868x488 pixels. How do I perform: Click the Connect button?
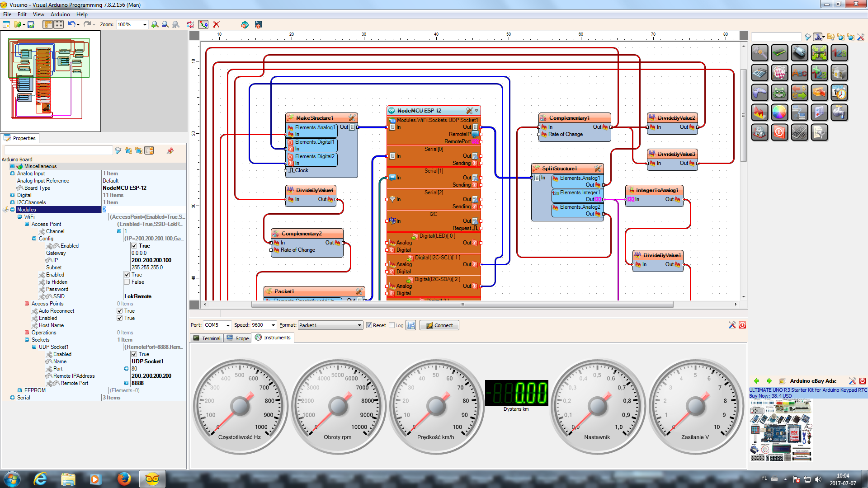[439, 325]
